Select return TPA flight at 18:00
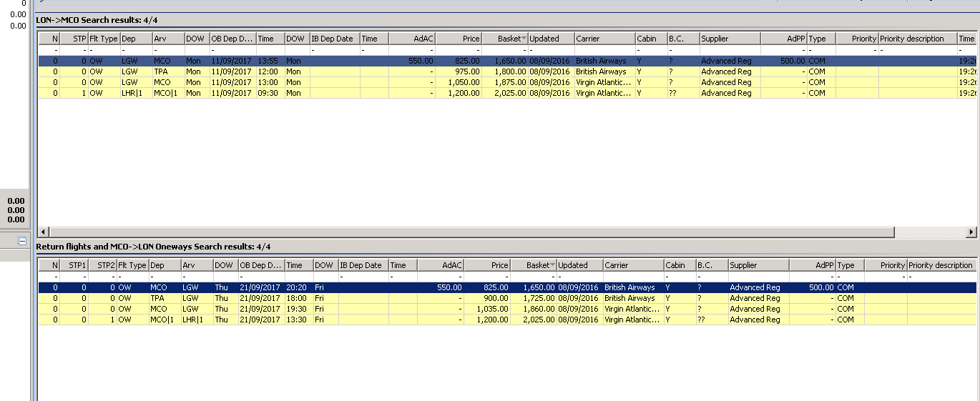The width and height of the screenshot is (980, 401). [508, 298]
